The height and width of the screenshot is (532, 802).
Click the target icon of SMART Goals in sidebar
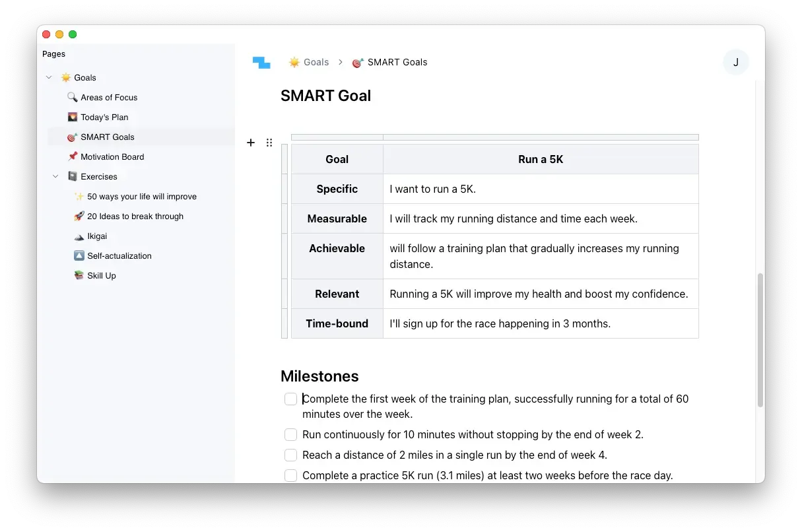(73, 137)
